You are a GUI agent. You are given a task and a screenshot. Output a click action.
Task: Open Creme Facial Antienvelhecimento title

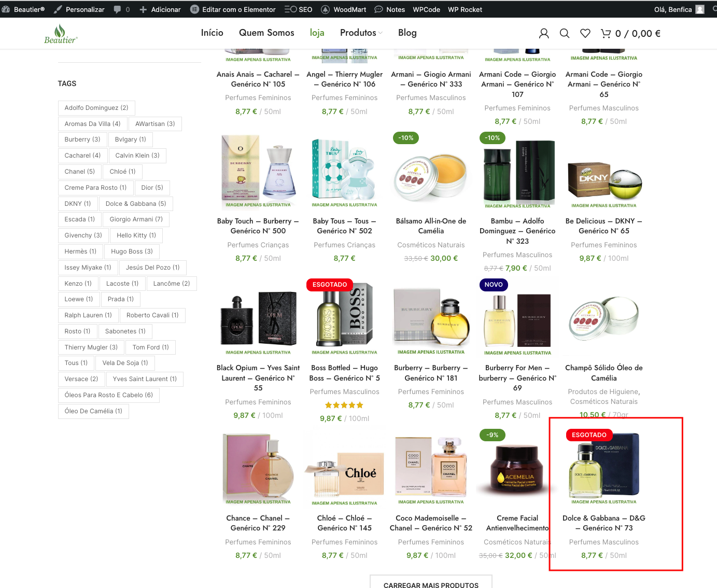[517, 523]
